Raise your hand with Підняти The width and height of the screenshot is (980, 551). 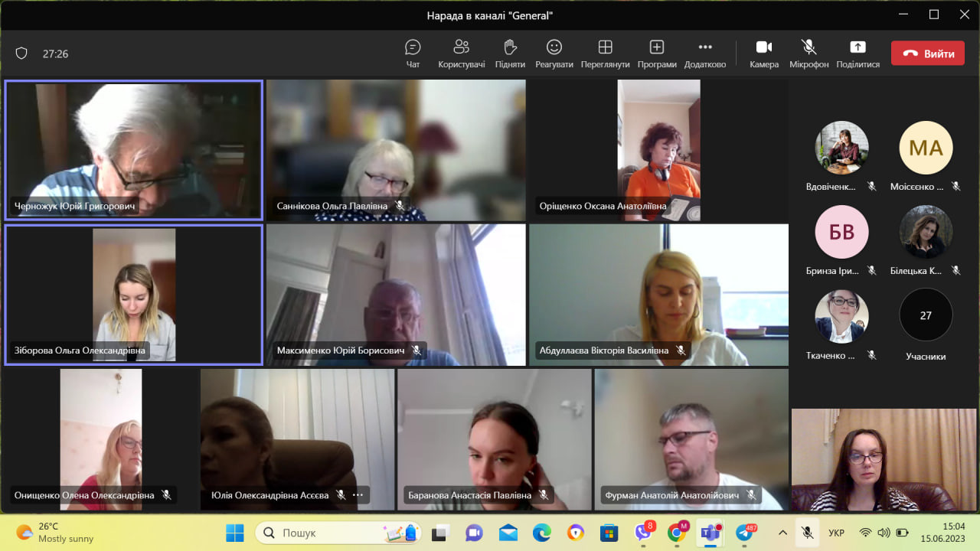[510, 54]
